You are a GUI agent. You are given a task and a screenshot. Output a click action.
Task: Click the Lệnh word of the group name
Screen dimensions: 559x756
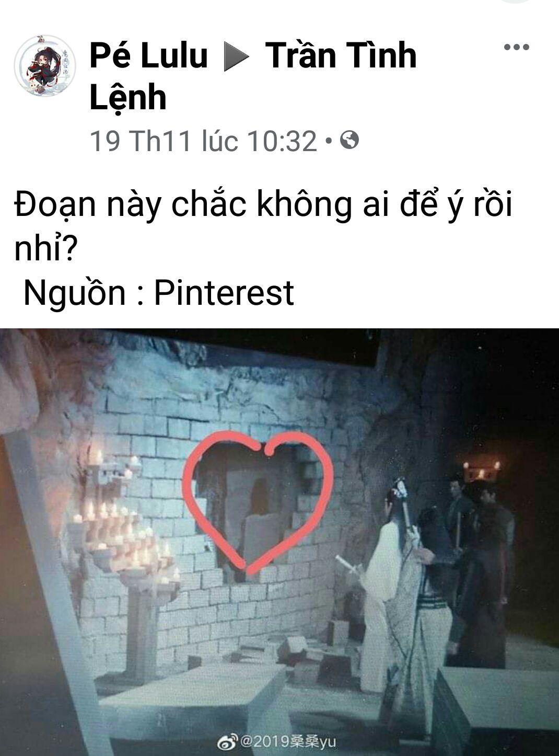(x=128, y=97)
